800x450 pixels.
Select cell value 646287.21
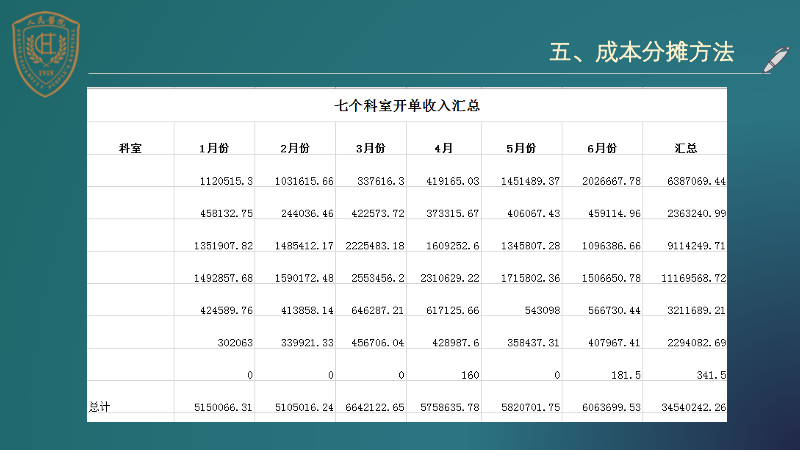click(378, 310)
